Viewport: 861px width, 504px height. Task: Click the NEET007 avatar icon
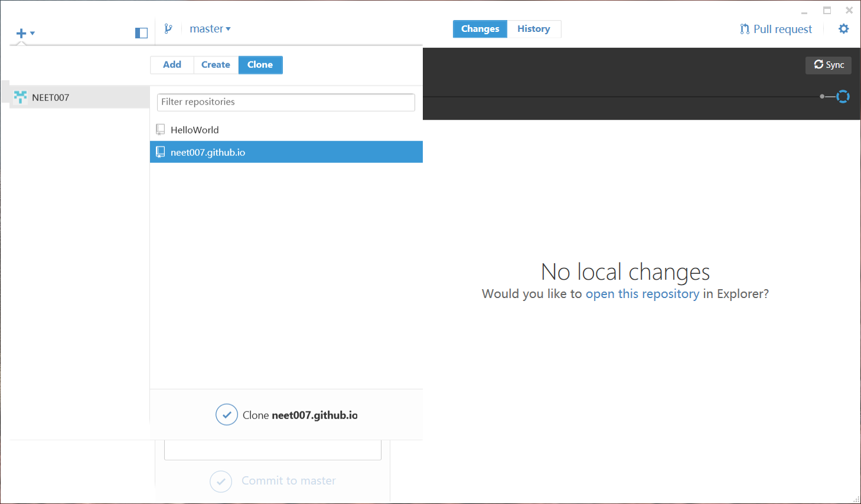(21, 97)
